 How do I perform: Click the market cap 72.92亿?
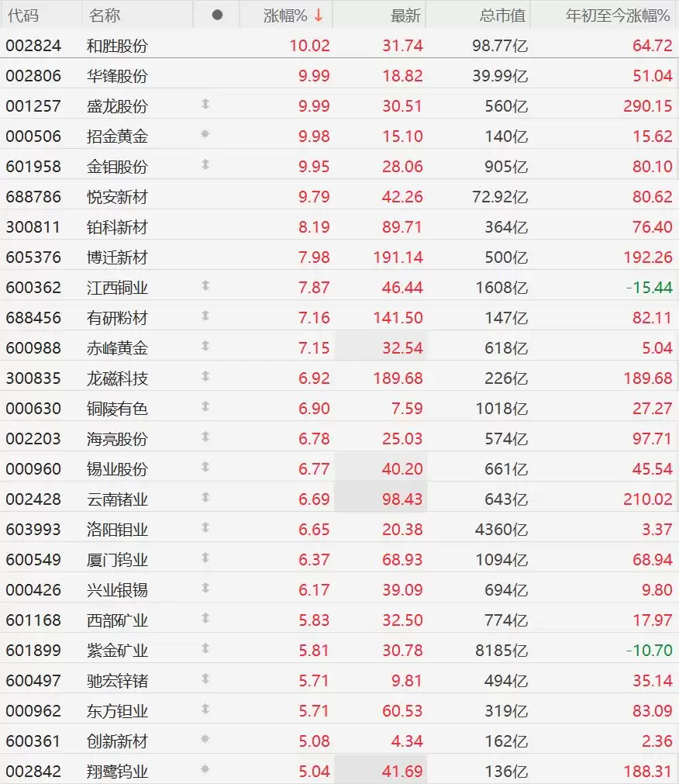(500, 197)
